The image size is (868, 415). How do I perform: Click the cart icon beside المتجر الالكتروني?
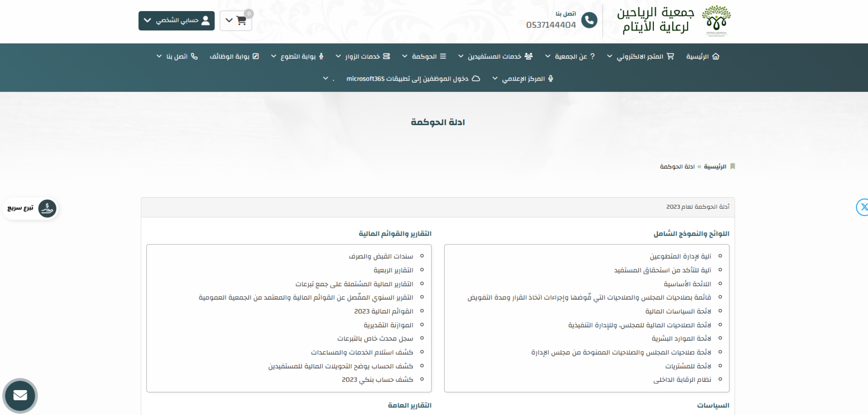670,56
